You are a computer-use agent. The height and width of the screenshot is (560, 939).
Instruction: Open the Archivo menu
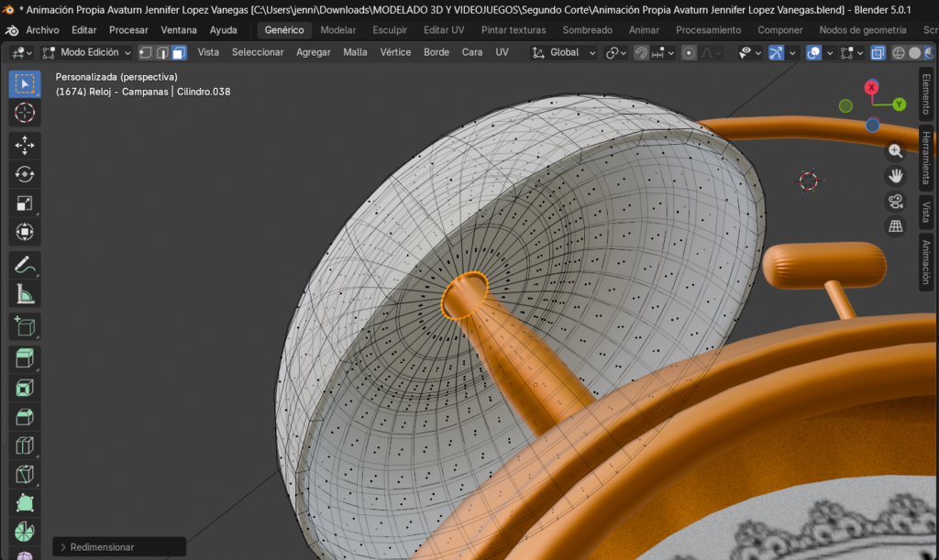tap(42, 30)
